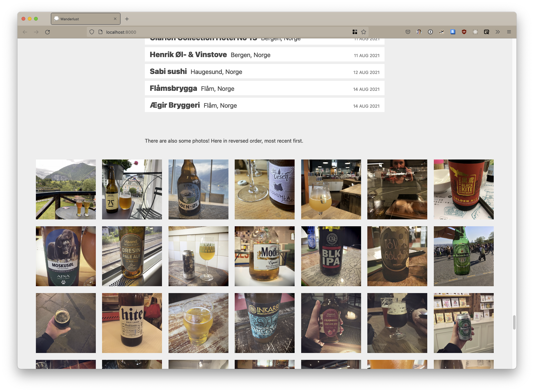Open Firefox application menu
Screen dimensions: 534x392
(509, 32)
